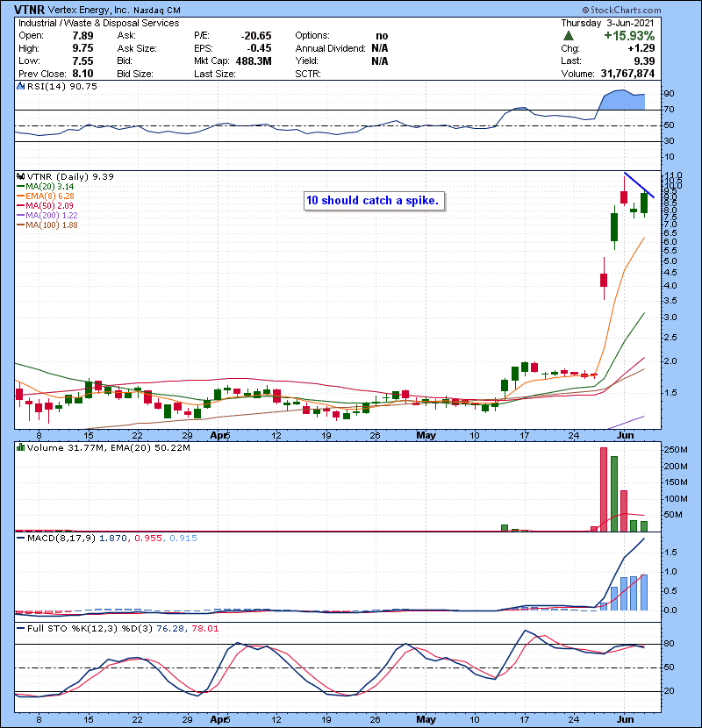Click the latest green candlestick on price chart
Image resolution: width=702 pixels, height=728 pixels.
tap(644, 203)
